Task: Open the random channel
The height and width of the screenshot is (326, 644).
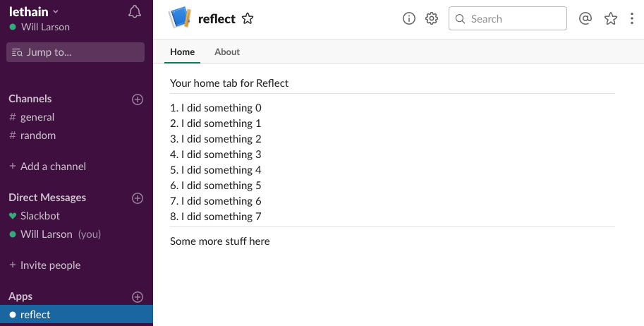Action: pos(37,135)
